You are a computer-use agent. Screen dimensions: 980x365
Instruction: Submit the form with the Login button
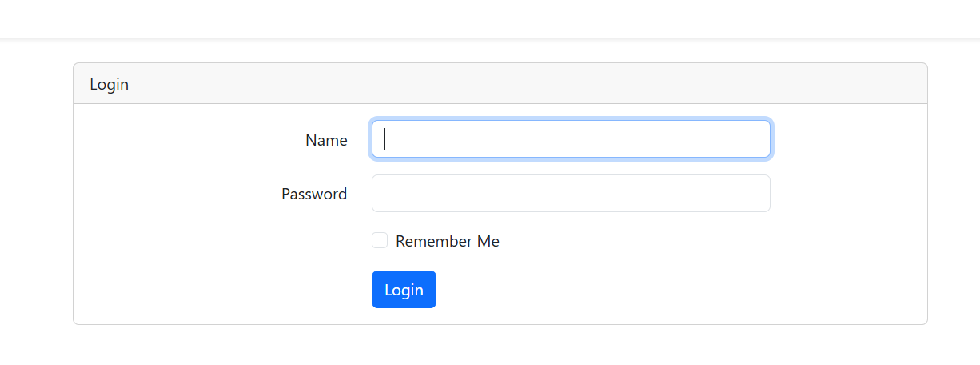[x=404, y=289]
